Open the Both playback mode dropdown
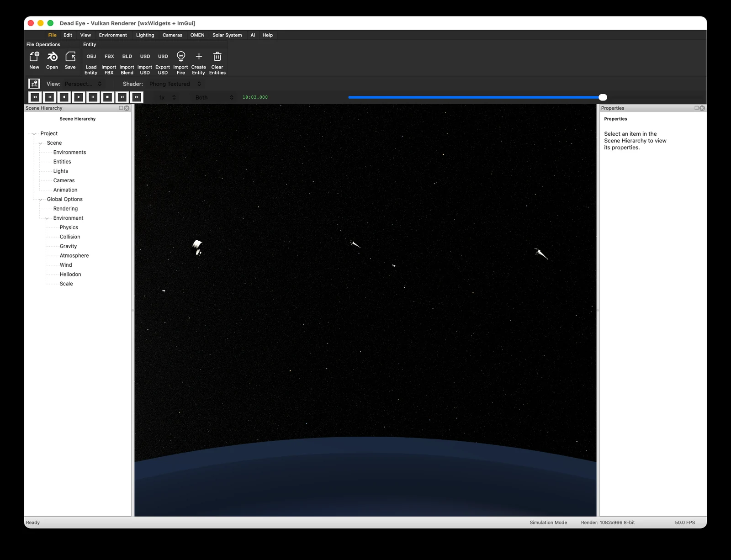 click(214, 97)
